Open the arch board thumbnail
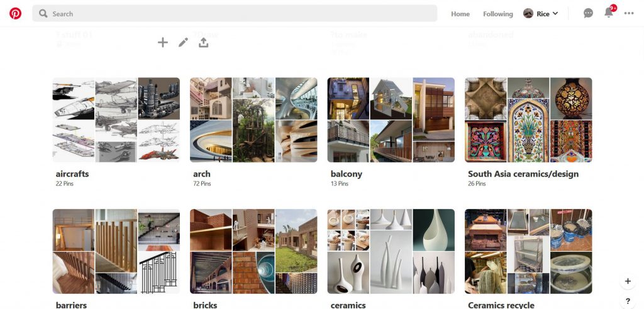The width and height of the screenshot is (644, 309). tap(253, 120)
